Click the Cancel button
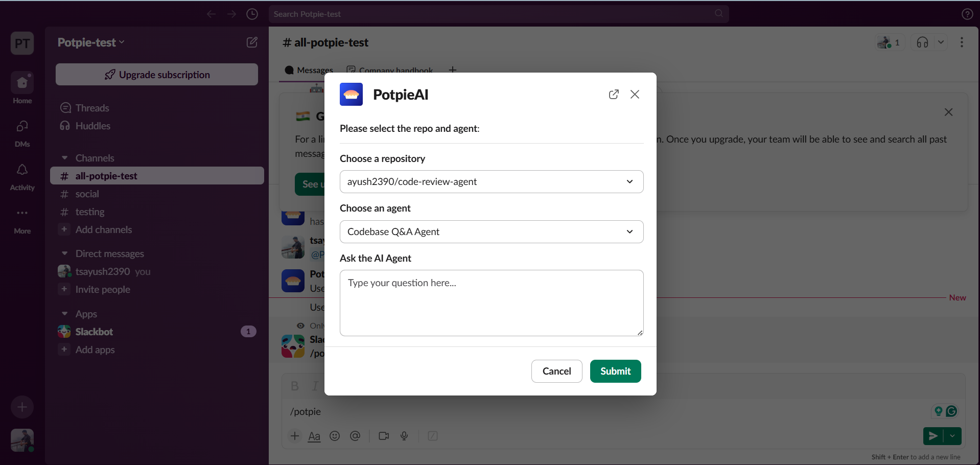Image resolution: width=980 pixels, height=465 pixels. tap(556, 371)
